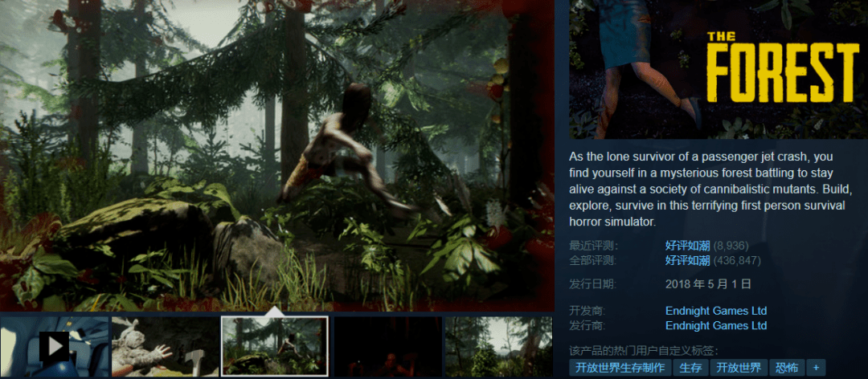Open recent reviews 好评如潮 link
The height and width of the screenshot is (379, 868).
coord(687,246)
